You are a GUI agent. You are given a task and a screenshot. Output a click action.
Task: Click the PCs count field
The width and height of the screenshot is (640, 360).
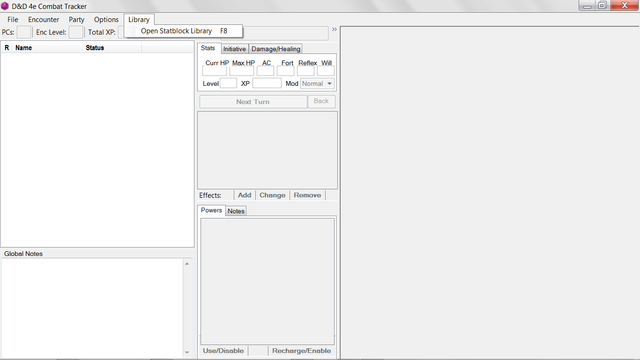pos(24,32)
